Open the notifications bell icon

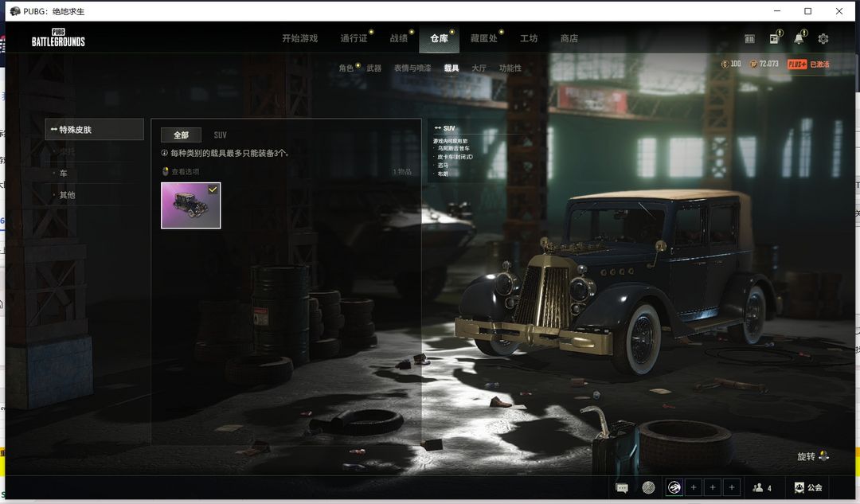799,38
